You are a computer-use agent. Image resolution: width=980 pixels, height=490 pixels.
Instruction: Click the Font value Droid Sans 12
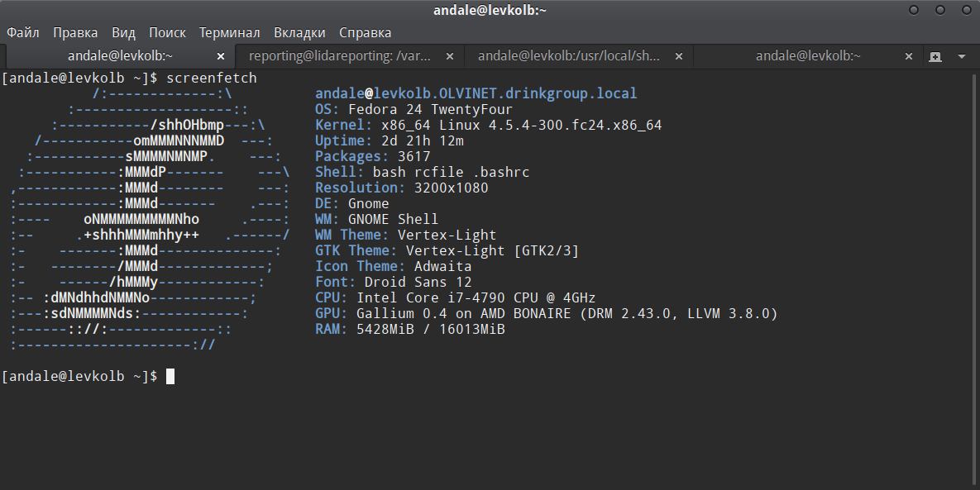[418, 282]
